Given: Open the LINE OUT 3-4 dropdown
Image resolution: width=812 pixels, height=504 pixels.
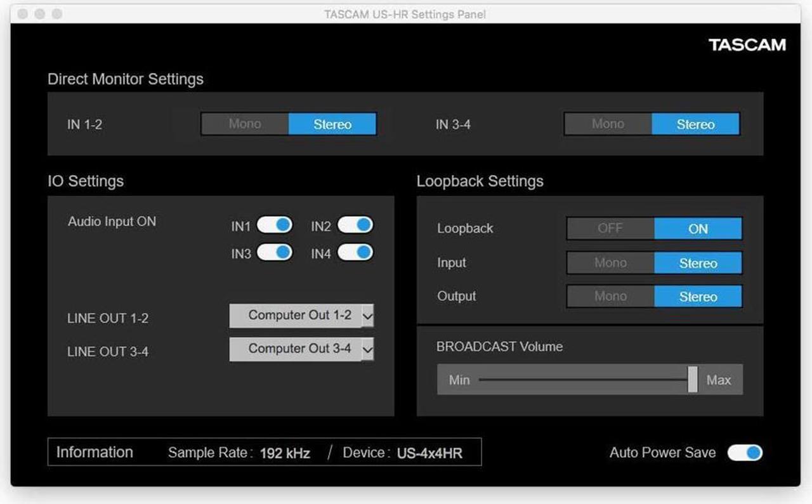Looking at the screenshot, I should tap(301, 349).
